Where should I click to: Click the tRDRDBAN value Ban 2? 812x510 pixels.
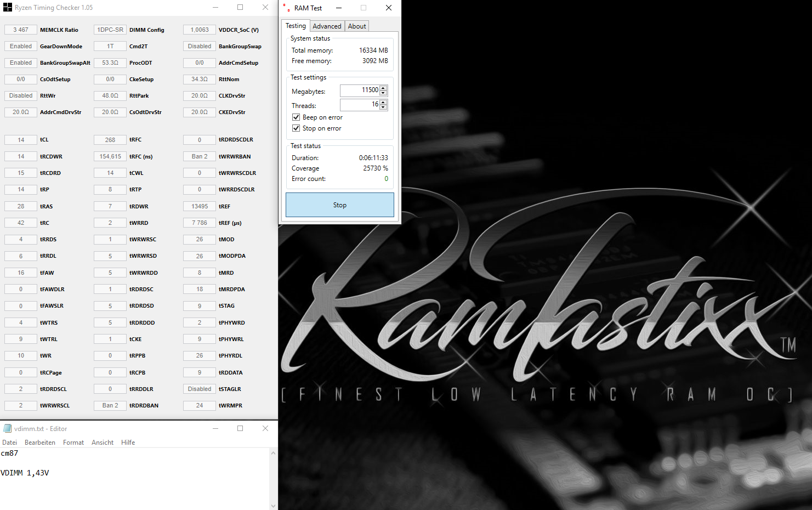[x=110, y=406]
